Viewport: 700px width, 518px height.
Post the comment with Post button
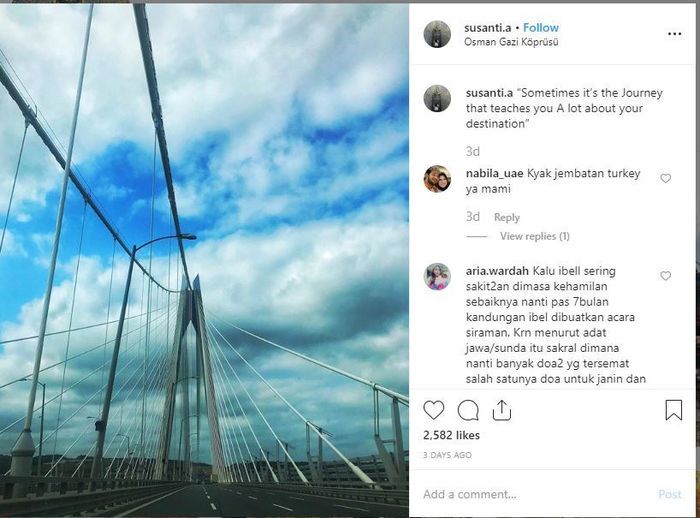coord(670,494)
